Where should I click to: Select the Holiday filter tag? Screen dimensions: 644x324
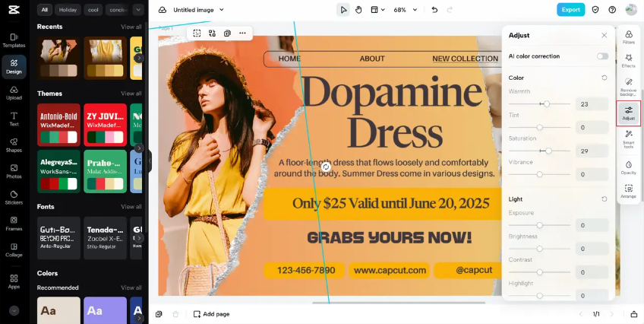[68, 10]
